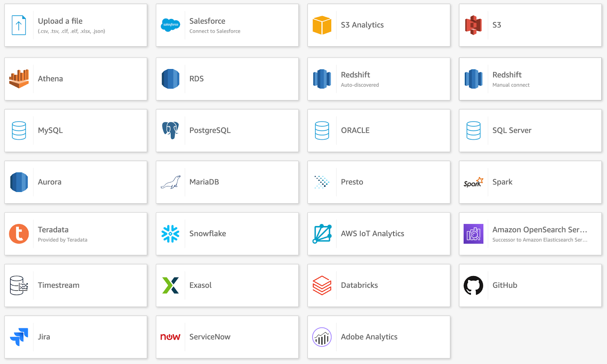Click the 'MariaDB' label
Screen dimensions: 607x364
(x=204, y=182)
